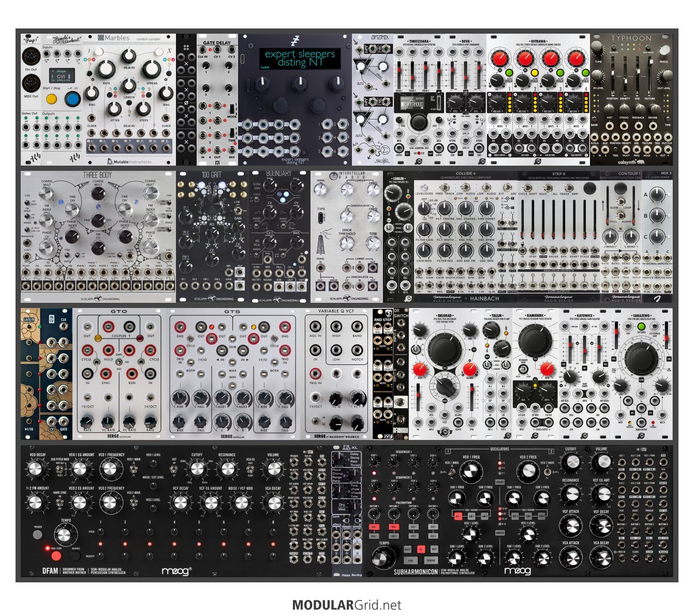Toggle the VCO 1 WAVE switch on DFAM
Viewport: 694px width, 616px height.
[134, 468]
